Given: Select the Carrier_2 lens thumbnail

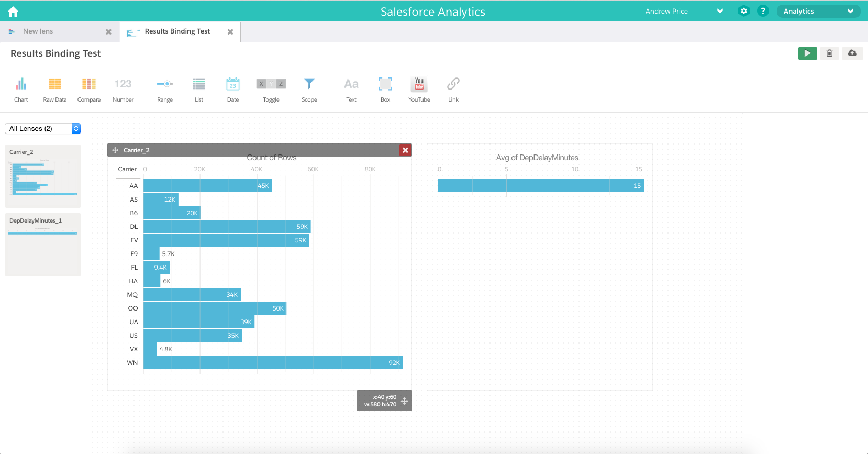Looking at the screenshot, I should click(x=43, y=176).
